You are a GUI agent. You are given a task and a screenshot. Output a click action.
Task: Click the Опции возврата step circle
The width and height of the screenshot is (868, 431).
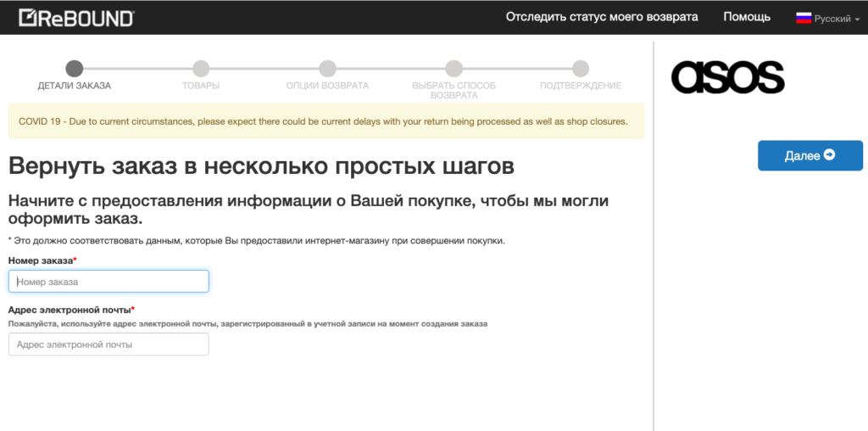[327, 69]
